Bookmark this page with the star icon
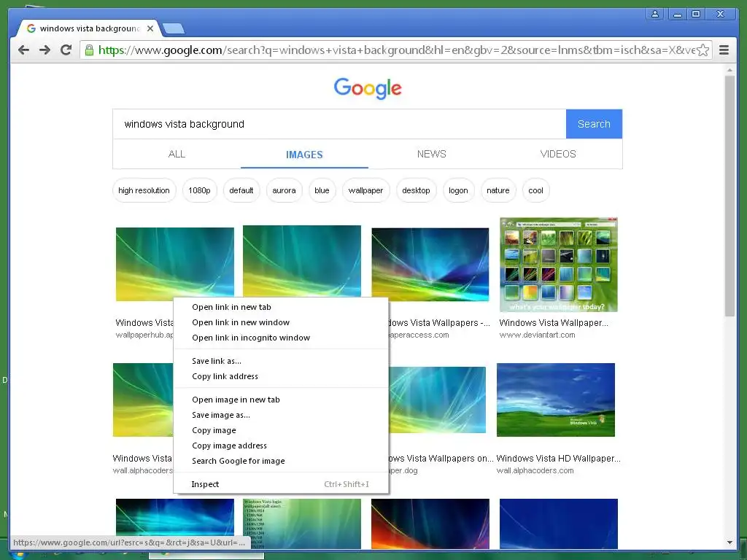Screen dimensions: 747x560 click(x=703, y=50)
